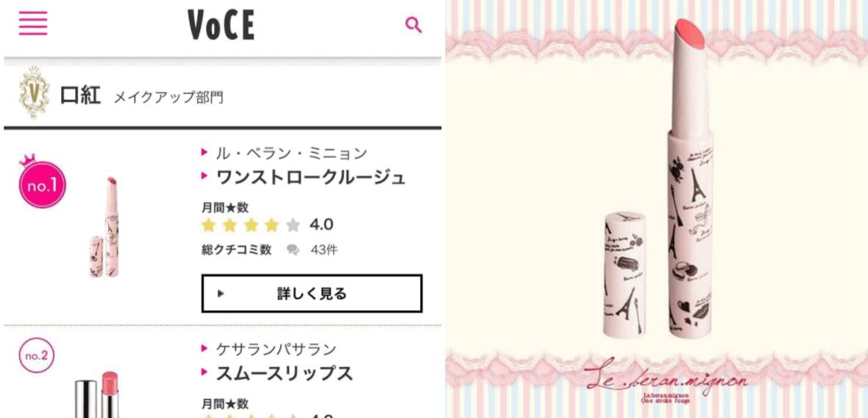Click the no.1 pink lipstick thumbnail

104,227
